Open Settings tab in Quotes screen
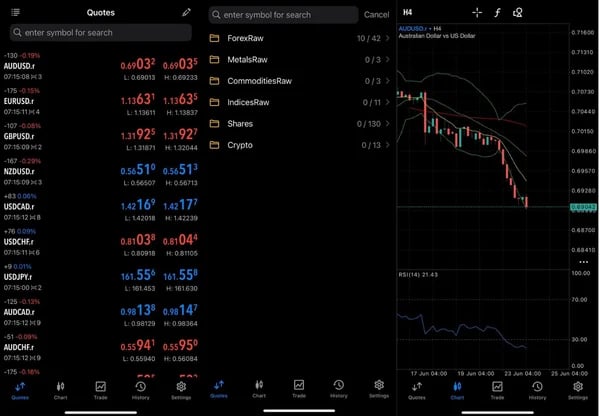This screenshot has width=600, height=416. point(181,390)
